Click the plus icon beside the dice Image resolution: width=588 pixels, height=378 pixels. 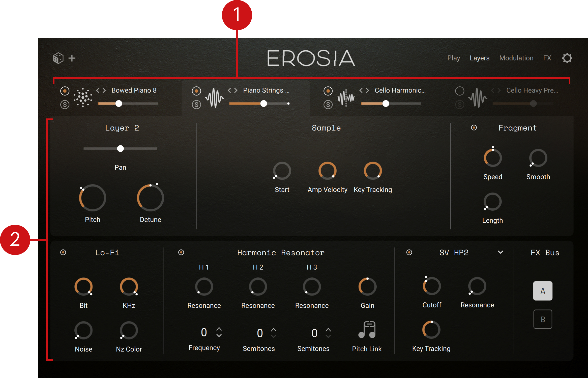coord(72,58)
